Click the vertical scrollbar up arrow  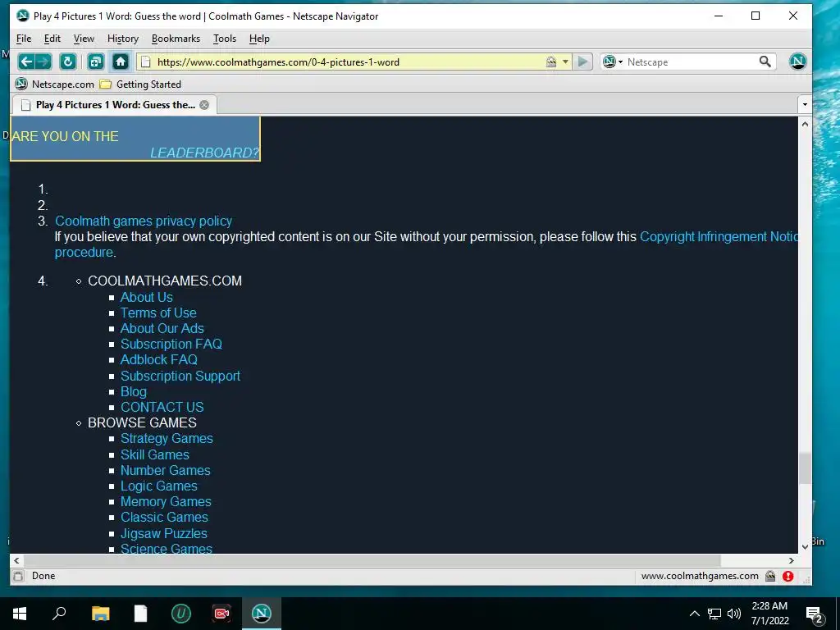(805, 124)
